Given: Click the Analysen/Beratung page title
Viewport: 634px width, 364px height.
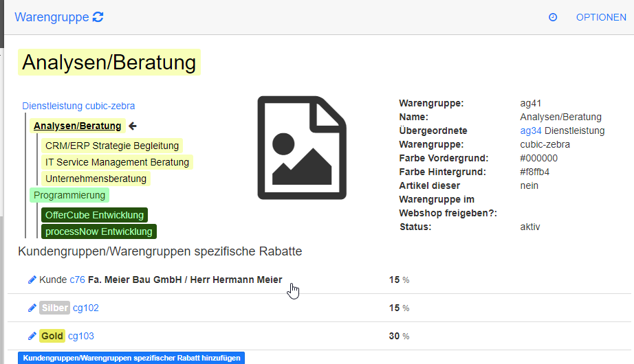Looking at the screenshot, I should 109,62.
